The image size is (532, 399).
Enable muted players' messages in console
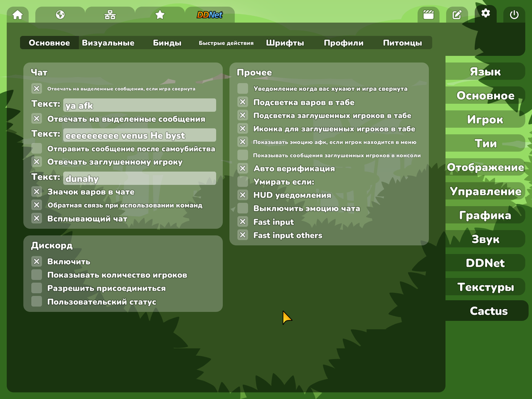(x=243, y=155)
